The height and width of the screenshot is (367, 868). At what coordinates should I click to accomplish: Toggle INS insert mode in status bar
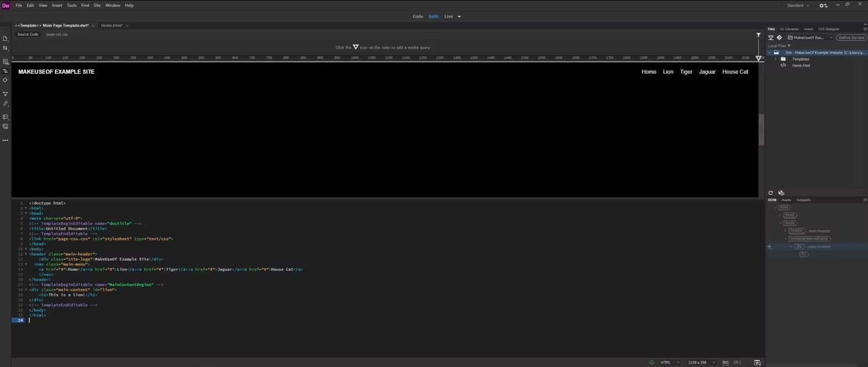click(725, 362)
